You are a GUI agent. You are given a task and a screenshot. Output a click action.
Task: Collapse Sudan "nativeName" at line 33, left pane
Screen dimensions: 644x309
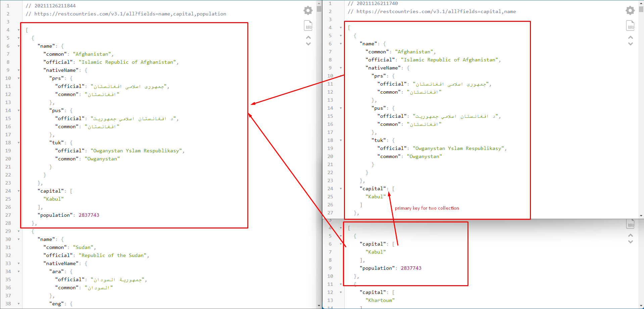(18, 263)
